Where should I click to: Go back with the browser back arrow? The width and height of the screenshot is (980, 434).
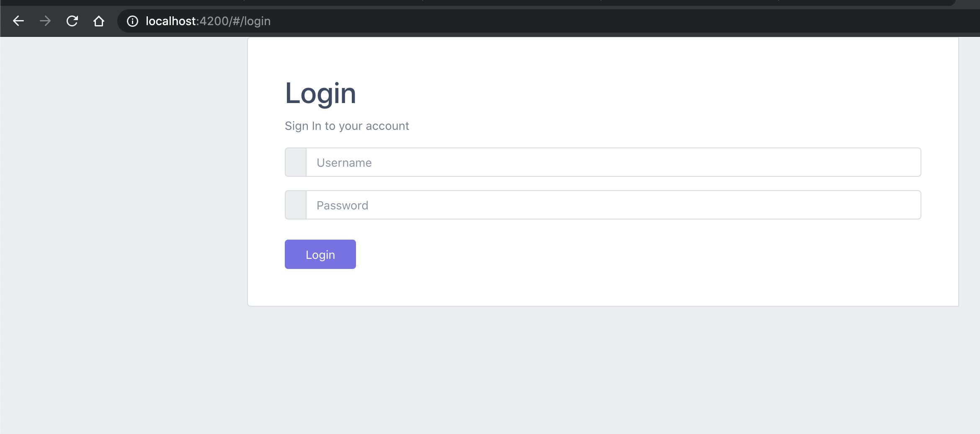click(18, 21)
